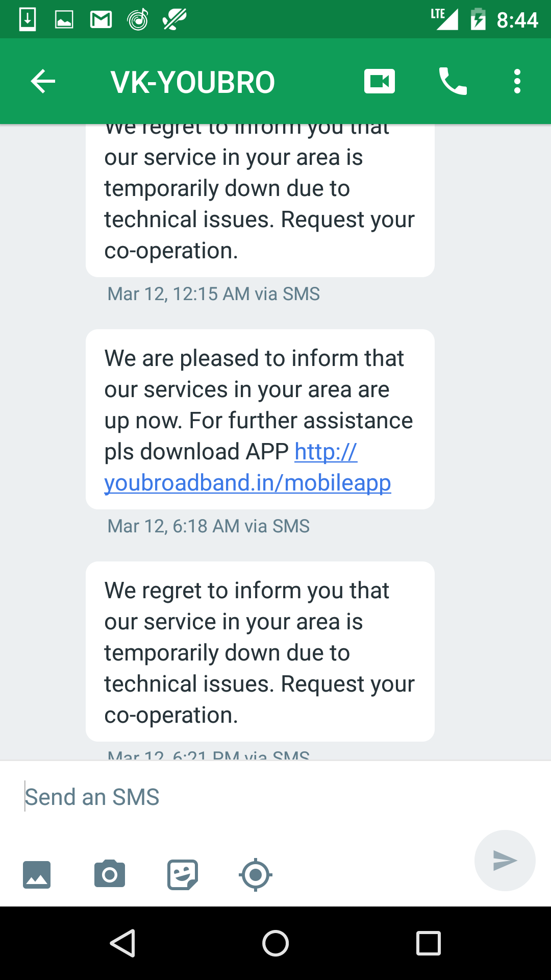Open the youbroadband.in/mobileapp link

[247, 483]
